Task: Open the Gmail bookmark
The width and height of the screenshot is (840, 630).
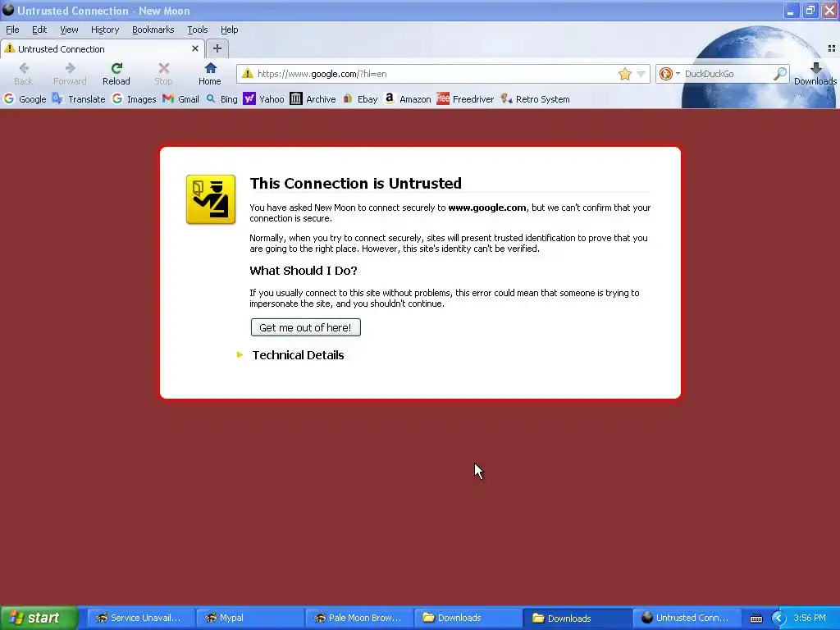Action: [180, 99]
